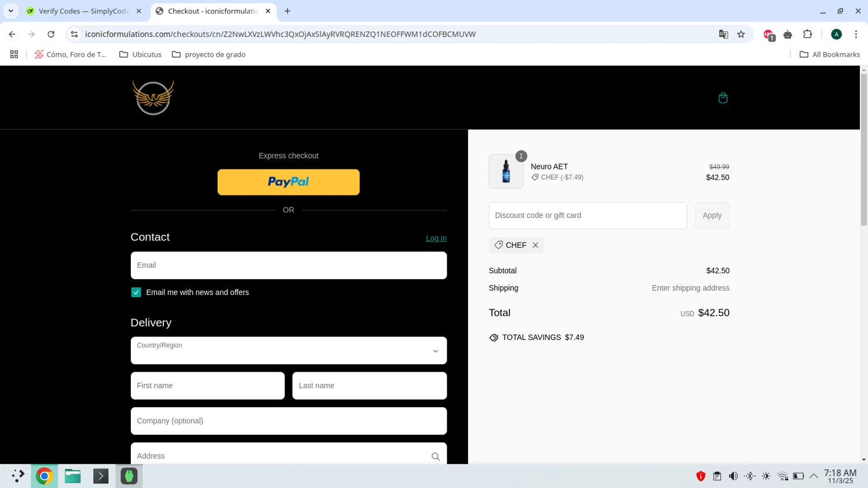View site information icon in address bar
Screen dimensions: 868x488
pyautogui.click(x=74, y=34)
